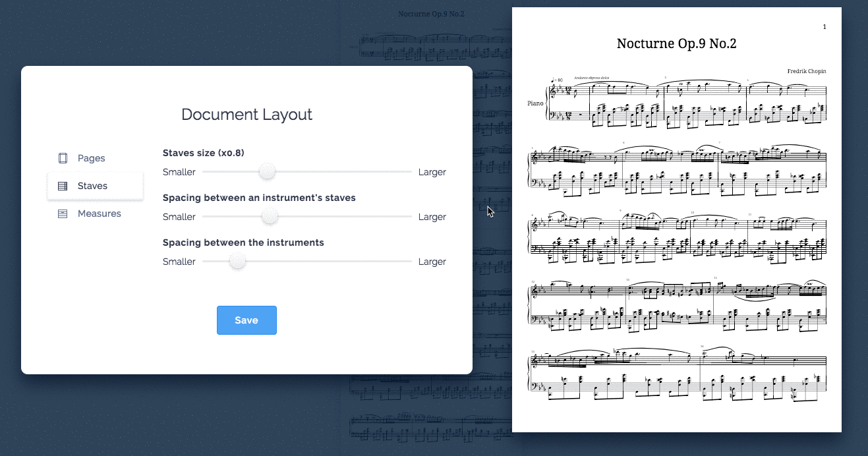Click "Smaller" on the spacing between instruments row
Viewport: 868px width, 456px height.
[x=179, y=262]
